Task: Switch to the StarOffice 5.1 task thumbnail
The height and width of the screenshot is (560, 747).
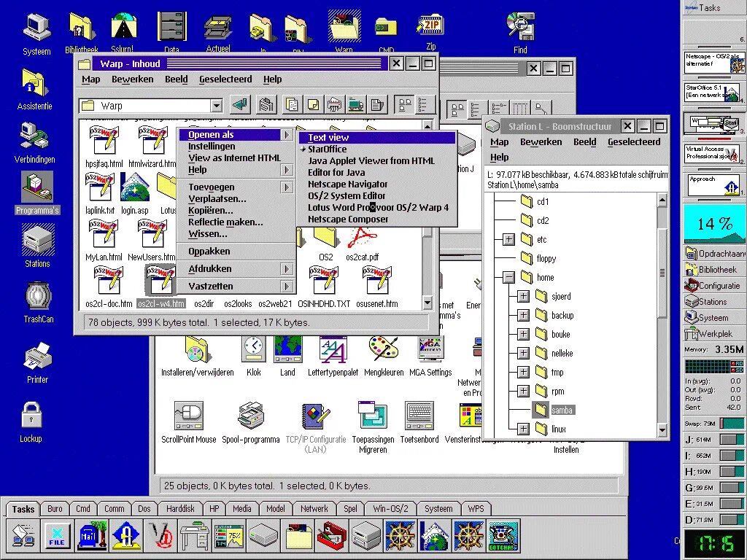Action: 713,93
